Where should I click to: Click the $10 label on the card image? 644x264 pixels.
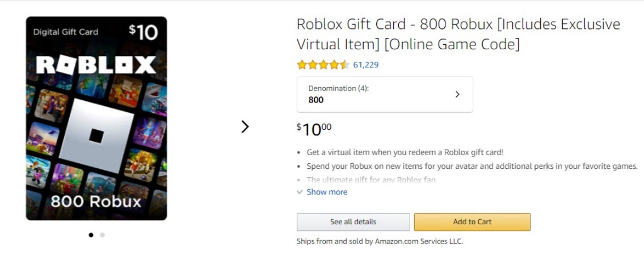pyautogui.click(x=143, y=32)
